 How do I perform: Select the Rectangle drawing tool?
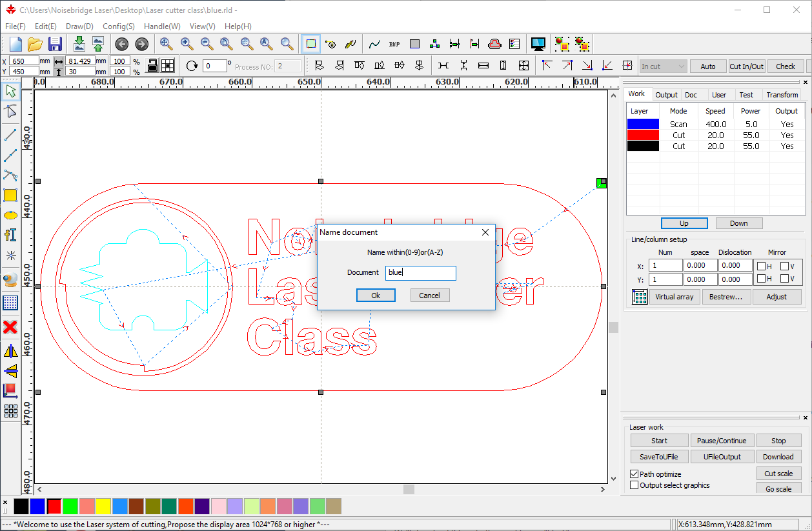pyautogui.click(x=10, y=195)
